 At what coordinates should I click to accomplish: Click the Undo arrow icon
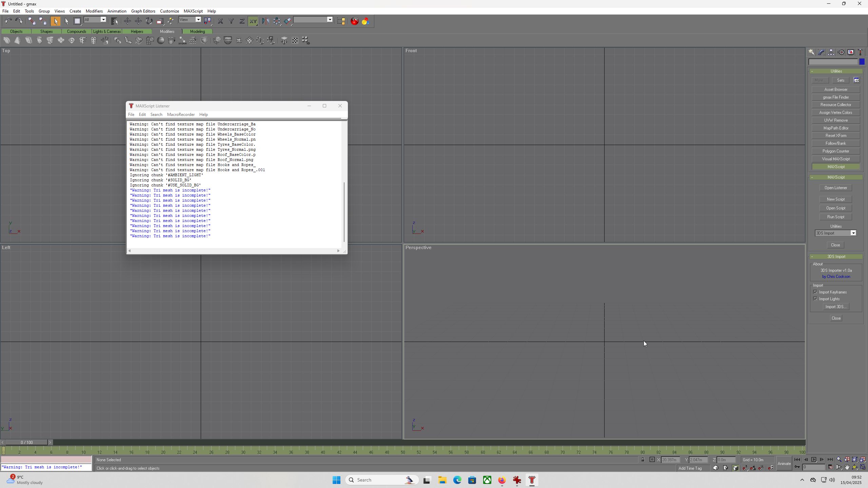coord(8,21)
